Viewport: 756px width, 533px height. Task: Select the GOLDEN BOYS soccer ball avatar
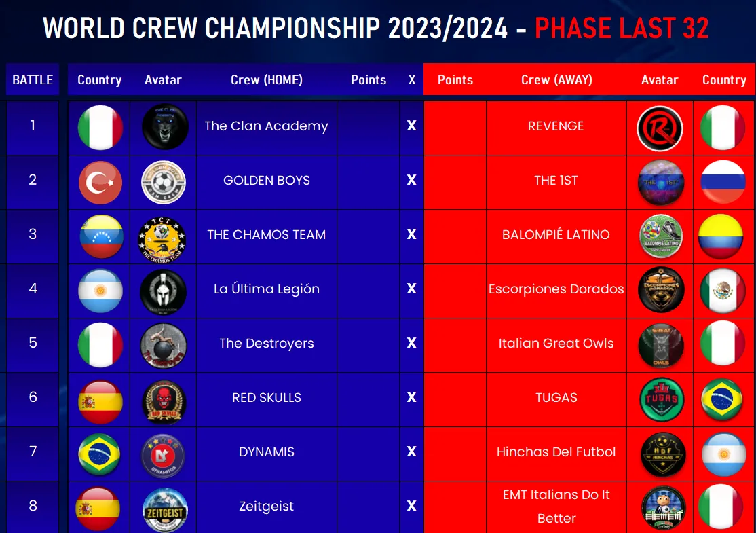(x=164, y=183)
